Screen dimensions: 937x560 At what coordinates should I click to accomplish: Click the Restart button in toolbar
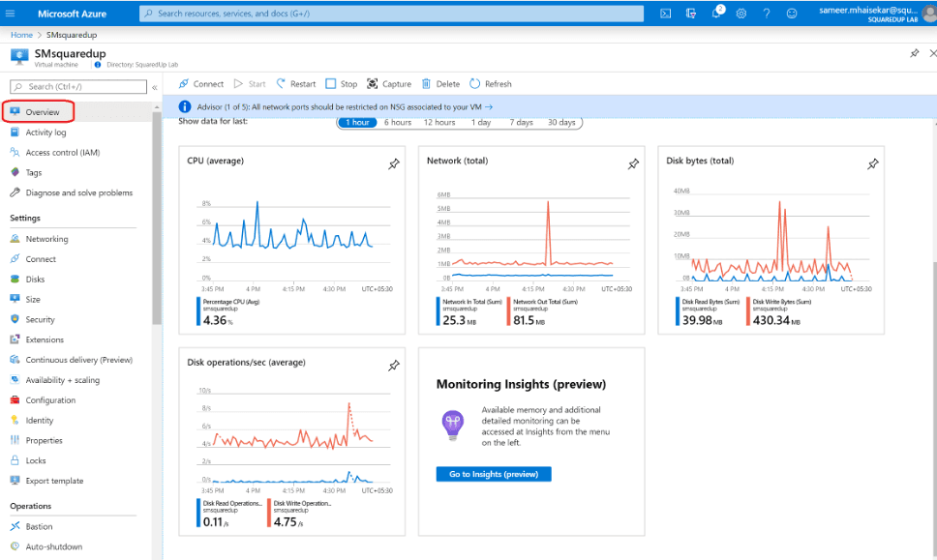click(x=296, y=84)
